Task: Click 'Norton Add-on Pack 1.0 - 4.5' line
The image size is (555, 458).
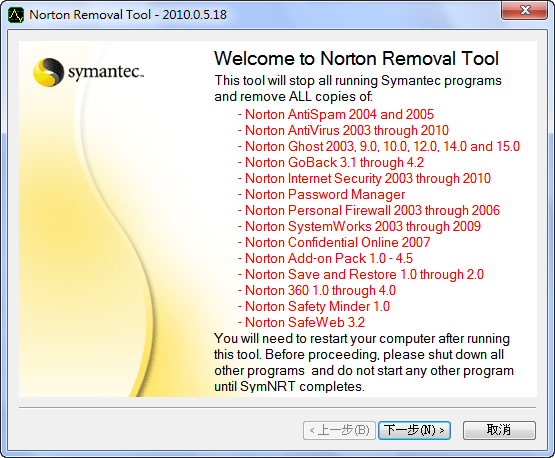Action: point(325,258)
